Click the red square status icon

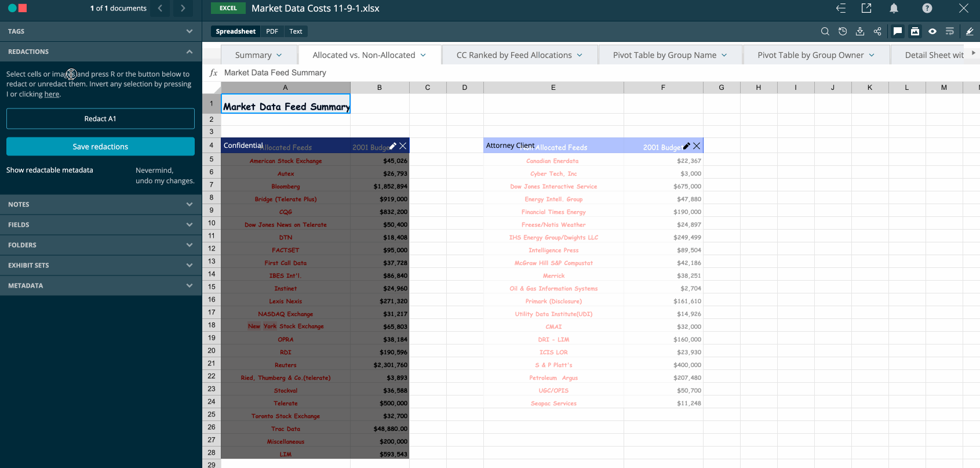pyautogui.click(x=23, y=8)
